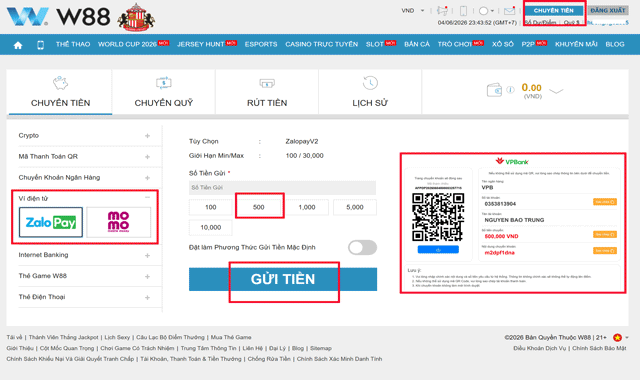Choose the 1,000 preset amount

tap(307, 207)
